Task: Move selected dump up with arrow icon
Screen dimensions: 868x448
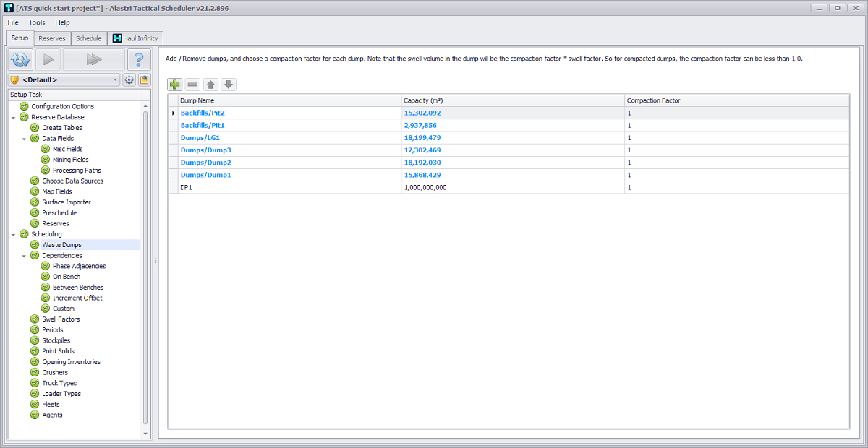Action: coord(210,85)
